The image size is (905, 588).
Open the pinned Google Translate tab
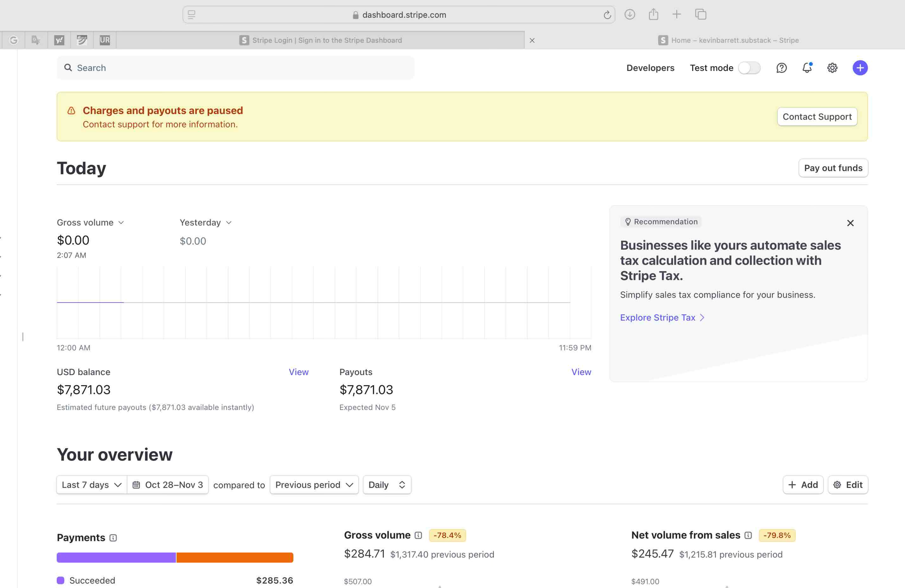click(36, 40)
